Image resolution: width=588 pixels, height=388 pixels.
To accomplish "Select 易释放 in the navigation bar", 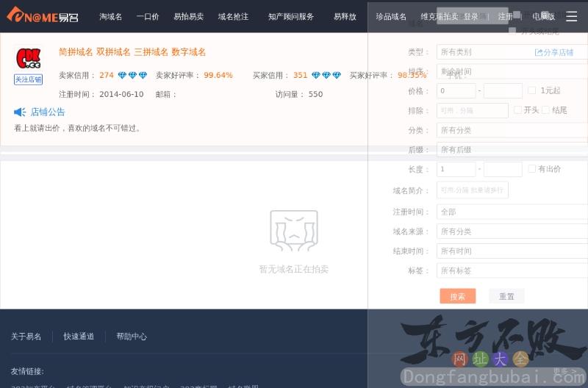I will 345,16.
